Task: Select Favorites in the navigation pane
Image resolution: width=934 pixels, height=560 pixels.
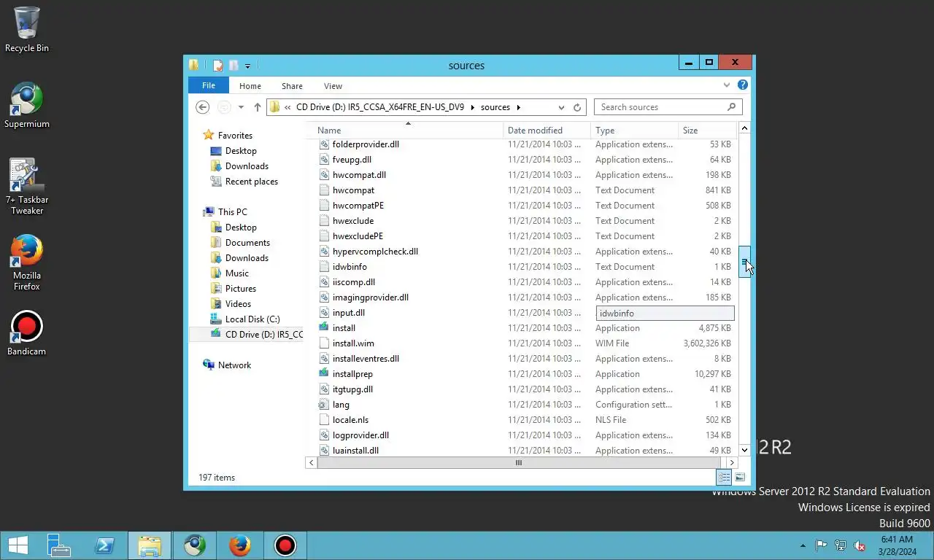Action: 235,136
